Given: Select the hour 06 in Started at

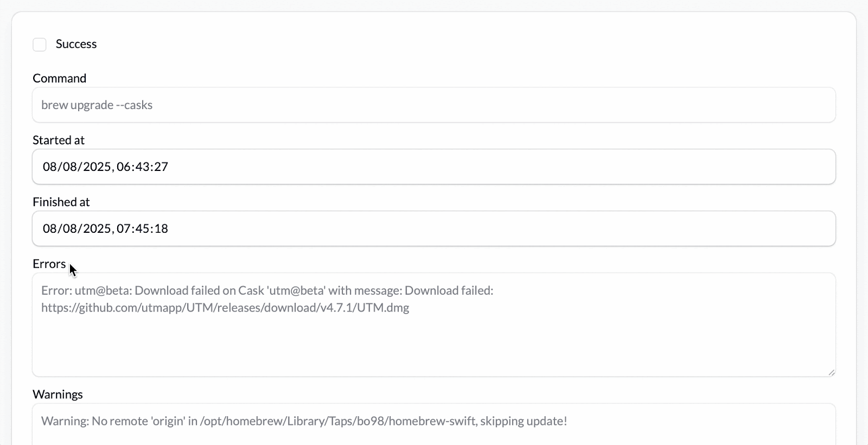Looking at the screenshot, I should [123, 167].
